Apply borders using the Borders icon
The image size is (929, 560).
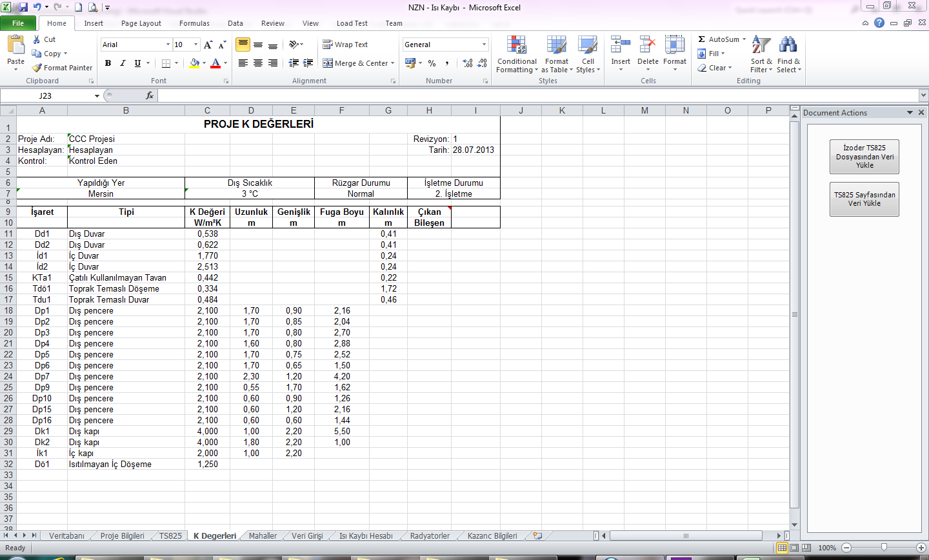pos(166,63)
